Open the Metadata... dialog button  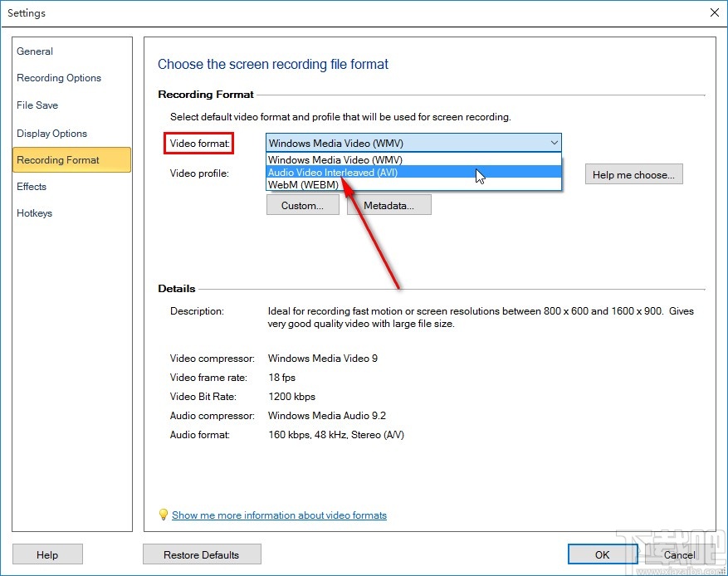(x=389, y=206)
